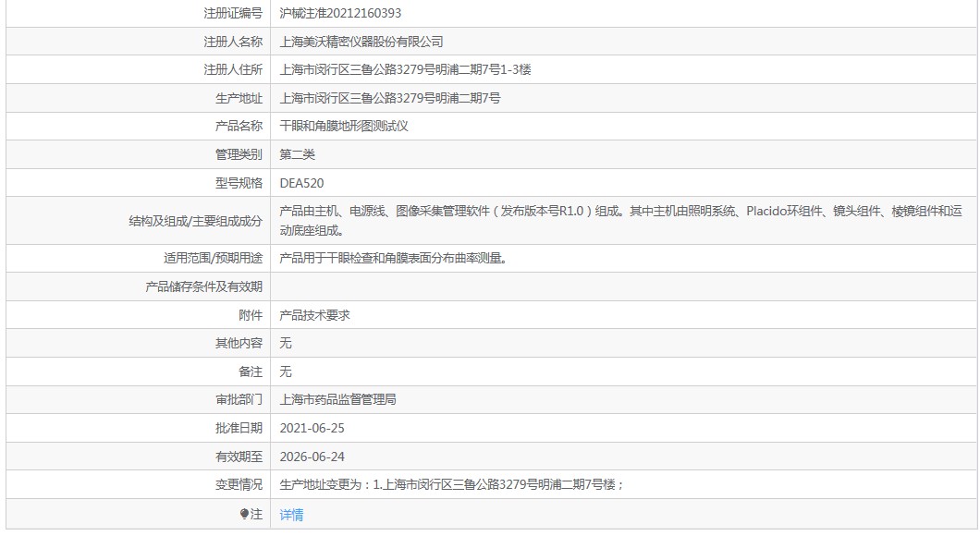Select product name 干眼和角膜地形图测试仪
Viewport: 980px width, 536px height.
[x=344, y=126]
